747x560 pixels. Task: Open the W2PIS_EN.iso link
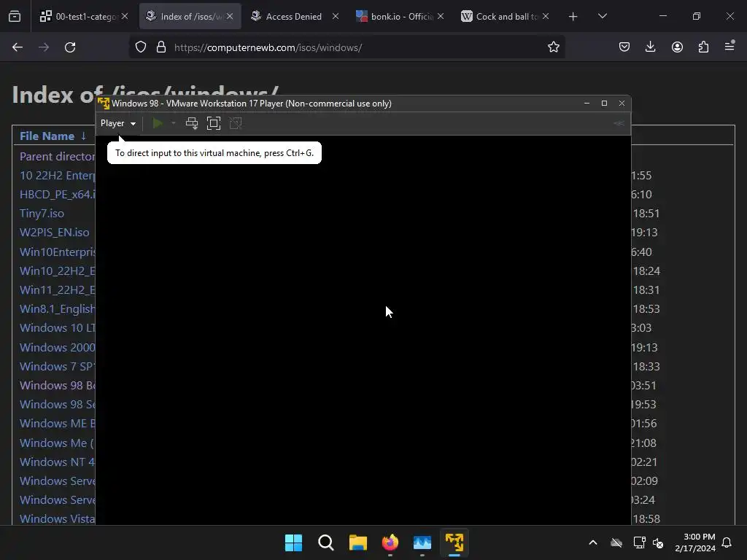coord(54,233)
